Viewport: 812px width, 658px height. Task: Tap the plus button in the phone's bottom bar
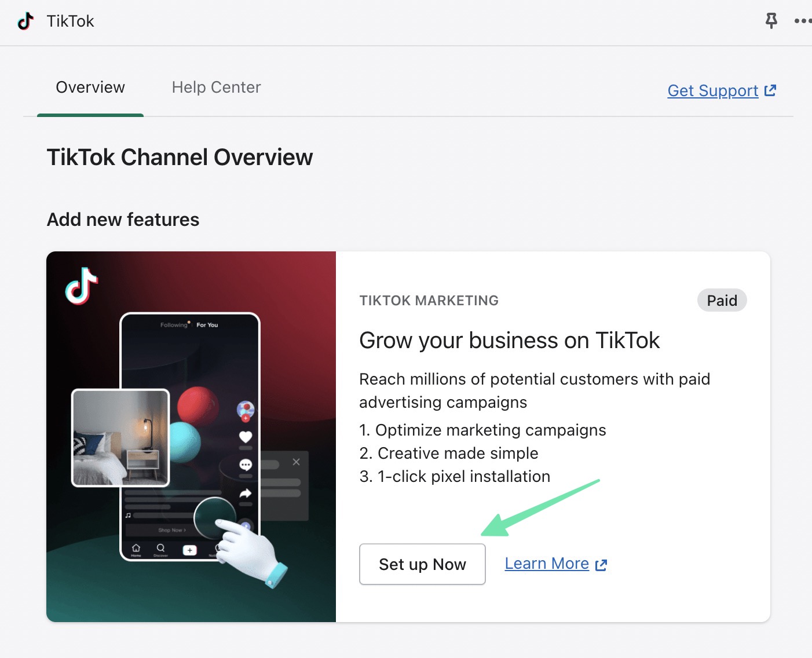(189, 550)
